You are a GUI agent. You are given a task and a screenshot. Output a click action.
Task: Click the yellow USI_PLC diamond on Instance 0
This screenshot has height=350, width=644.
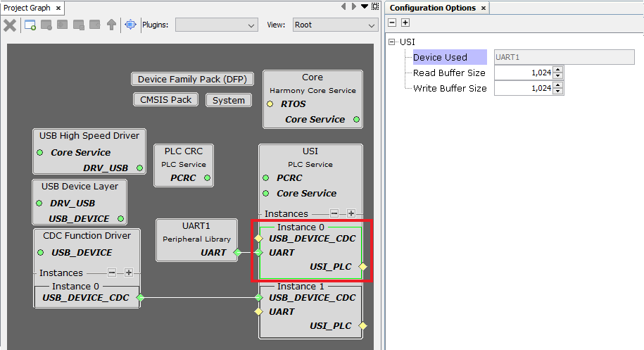[x=362, y=266]
